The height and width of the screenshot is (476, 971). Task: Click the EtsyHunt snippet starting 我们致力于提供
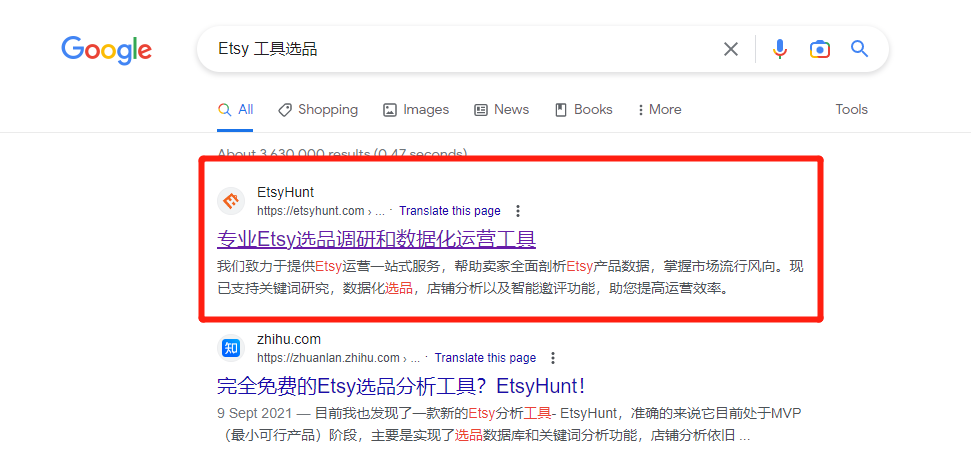(511, 277)
